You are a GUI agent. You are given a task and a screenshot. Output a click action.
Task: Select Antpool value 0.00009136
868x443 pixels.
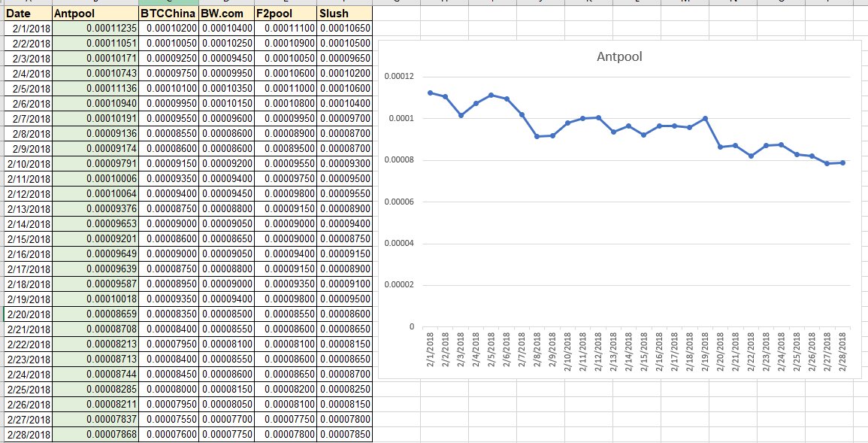[95, 133]
